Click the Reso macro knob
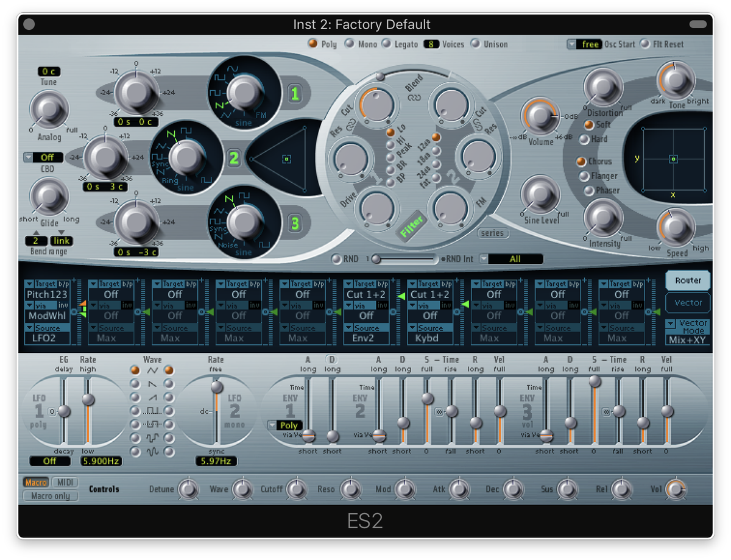Viewport: 731px width, 560px height. tap(350, 489)
